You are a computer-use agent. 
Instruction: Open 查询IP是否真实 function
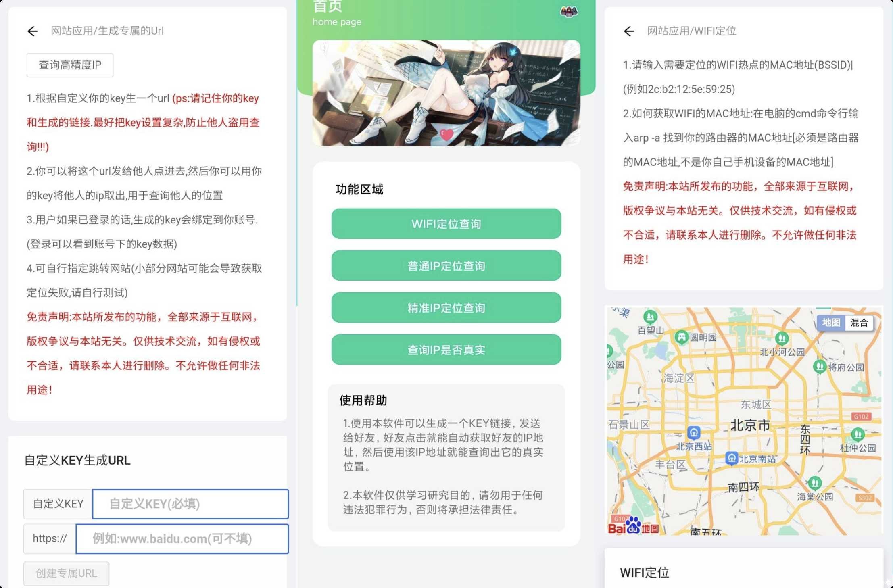click(446, 350)
